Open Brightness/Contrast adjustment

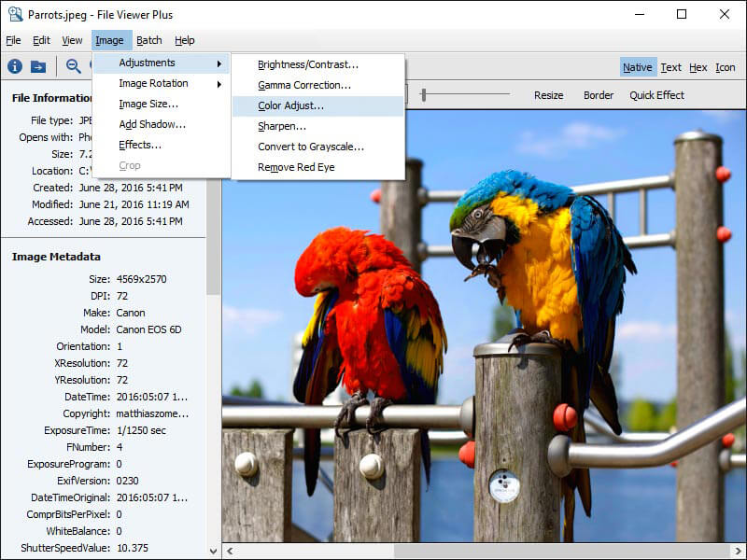coord(308,64)
